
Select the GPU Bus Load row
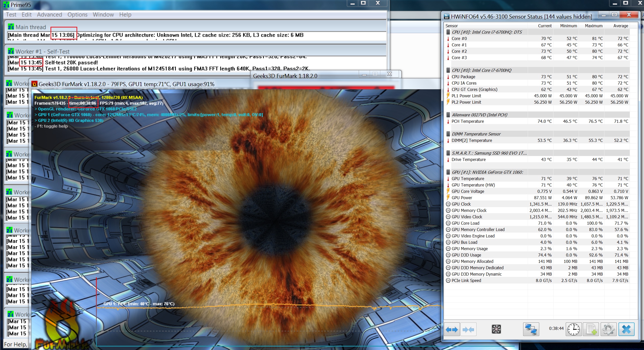(x=537, y=242)
